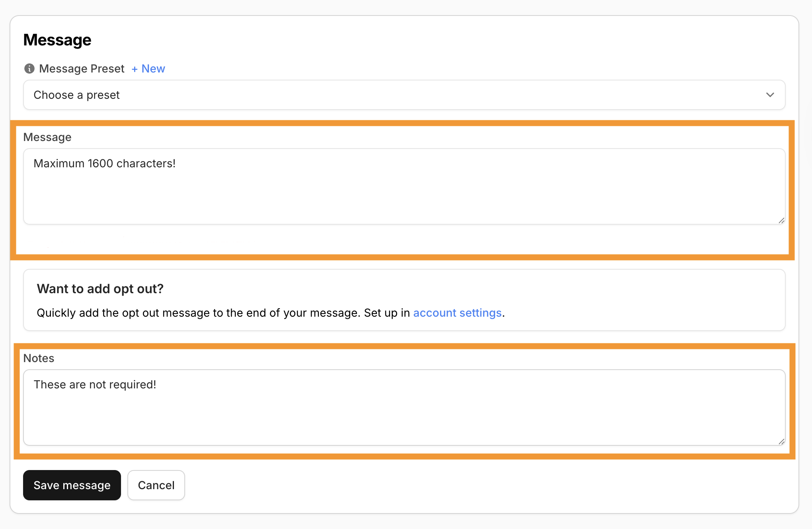Image resolution: width=812 pixels, height=529 pixels.
Task: Click the Notes field label
Action: (x=39, y=358)
